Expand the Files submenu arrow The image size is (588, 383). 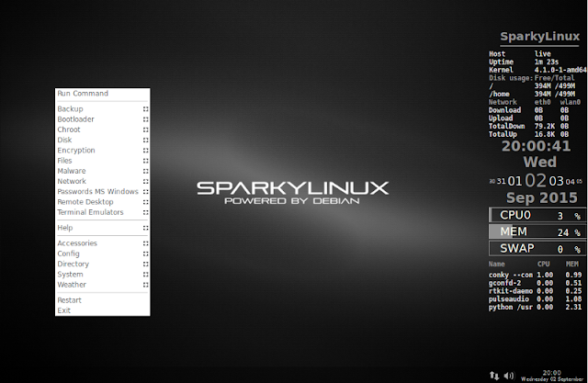145,161
